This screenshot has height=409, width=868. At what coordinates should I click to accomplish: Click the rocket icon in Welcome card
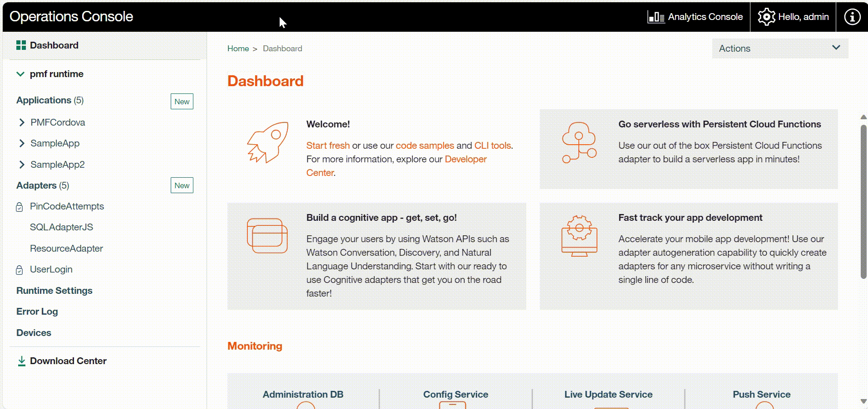pos(267,142)
